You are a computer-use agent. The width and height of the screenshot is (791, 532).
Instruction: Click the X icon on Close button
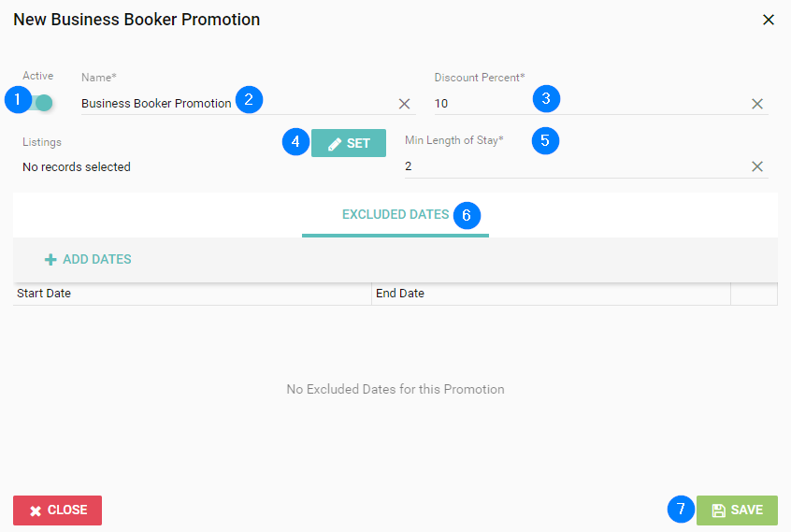pyautogui.click(x=36, y=511)
